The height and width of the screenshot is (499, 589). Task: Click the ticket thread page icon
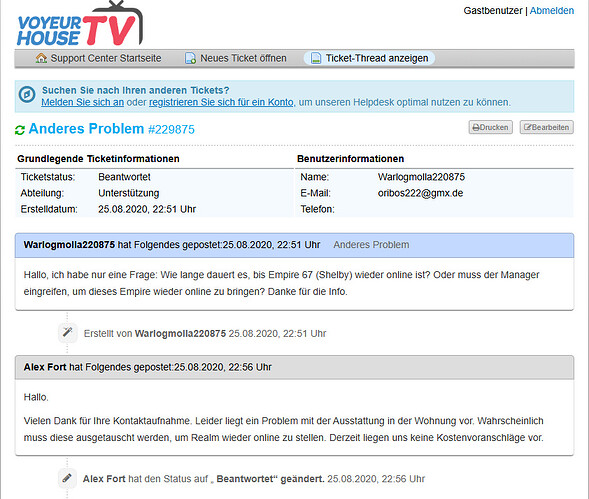click(316, 58)
